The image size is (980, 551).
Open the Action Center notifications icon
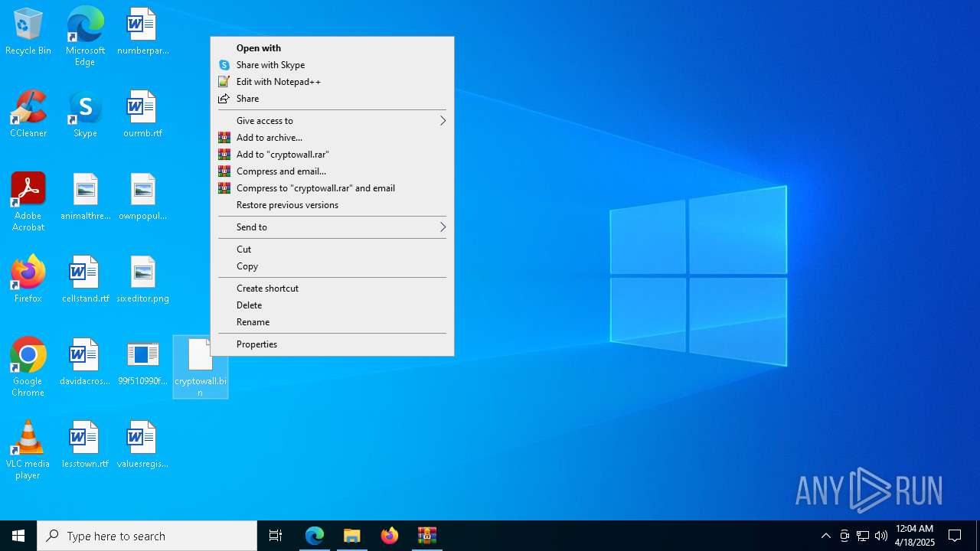(x=955, y=536)
